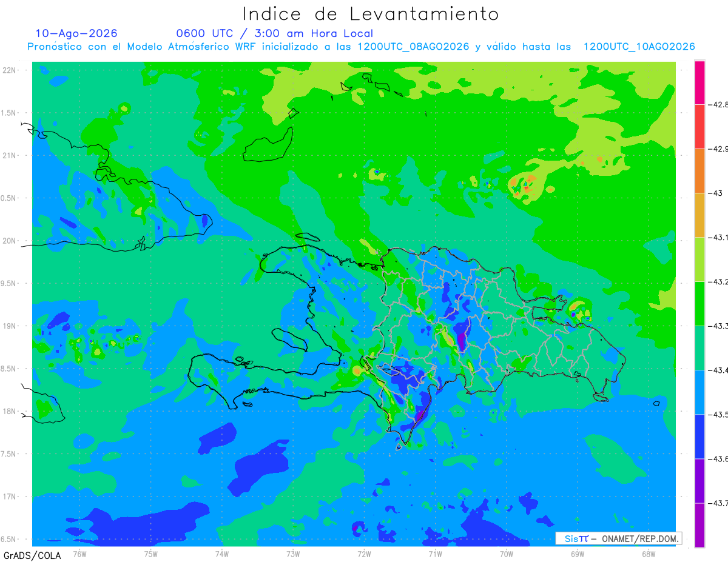Click the '-43.4' color bar value
Screen dimensions: 728x562
click(717, 370)
